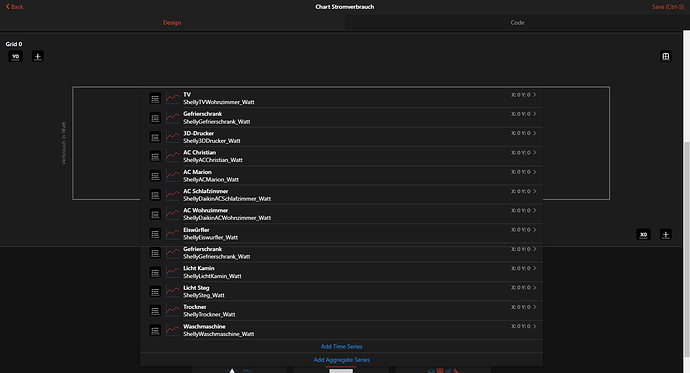Open the X0 axis settings
Screen dimensions: 690x373
coord(643,234)
